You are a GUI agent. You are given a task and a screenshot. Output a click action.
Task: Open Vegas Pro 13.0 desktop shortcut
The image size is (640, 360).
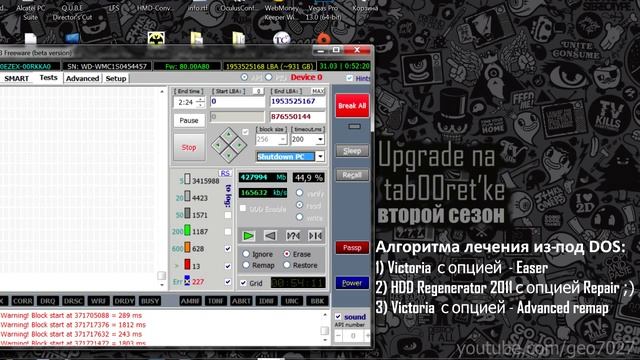[323, 13]
